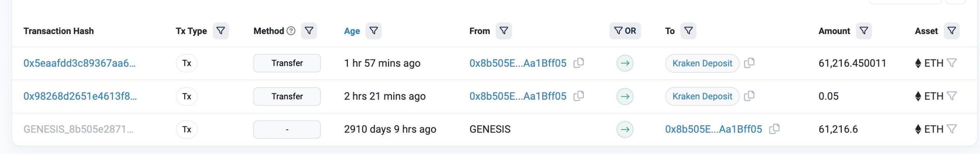Click the Transfer method badge in second row
Viewport: 980px width, 154px height.
(x=287, y=96)
